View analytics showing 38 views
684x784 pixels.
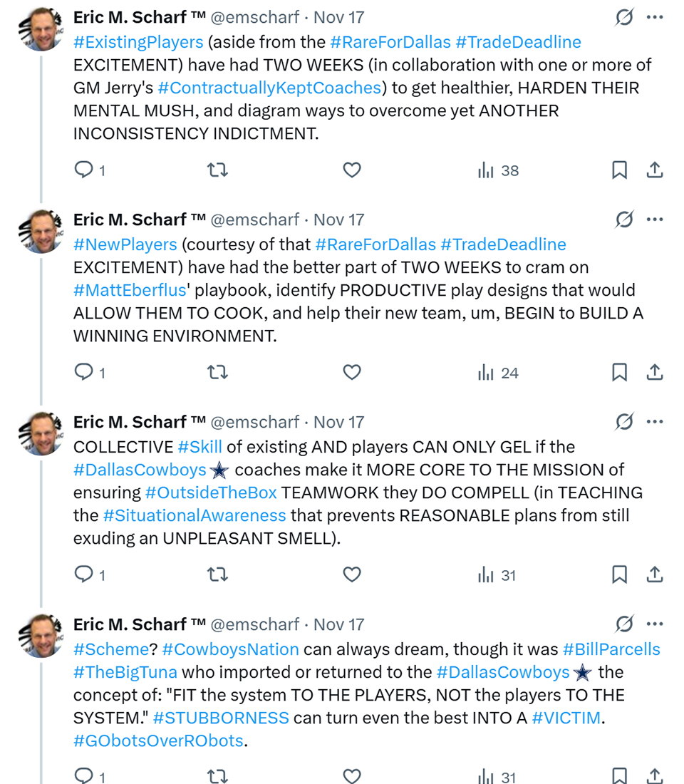click(x=499, y=170)
